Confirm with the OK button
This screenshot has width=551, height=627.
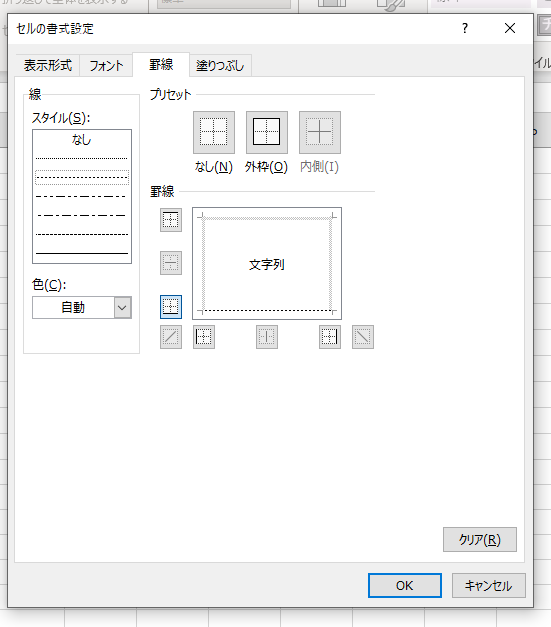[x=405, y=585]
